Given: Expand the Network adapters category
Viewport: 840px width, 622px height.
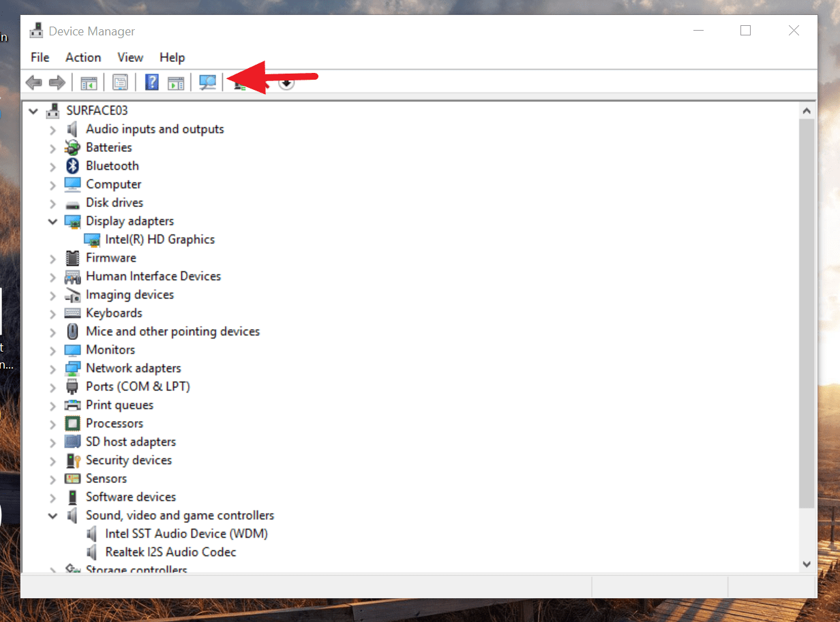Looking at the screenshot, I should [52, 368].
